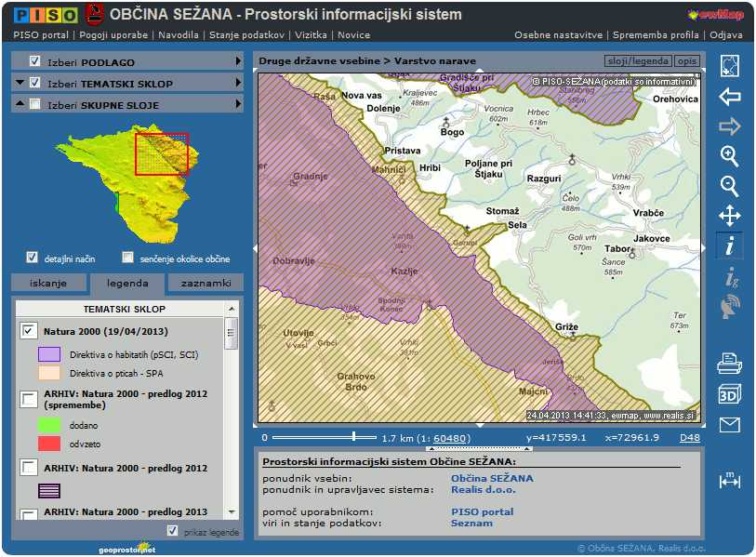Image resolution: width=756 pixels, height=557 pixels.
Task: Open the 'PISO portal' help link
Action: (x=482, y=511)
